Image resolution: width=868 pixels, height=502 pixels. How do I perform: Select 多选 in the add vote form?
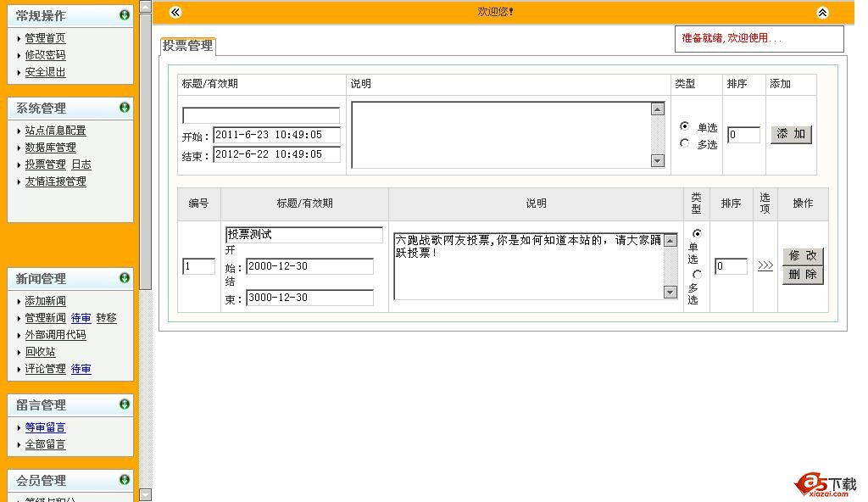(685, 143)
